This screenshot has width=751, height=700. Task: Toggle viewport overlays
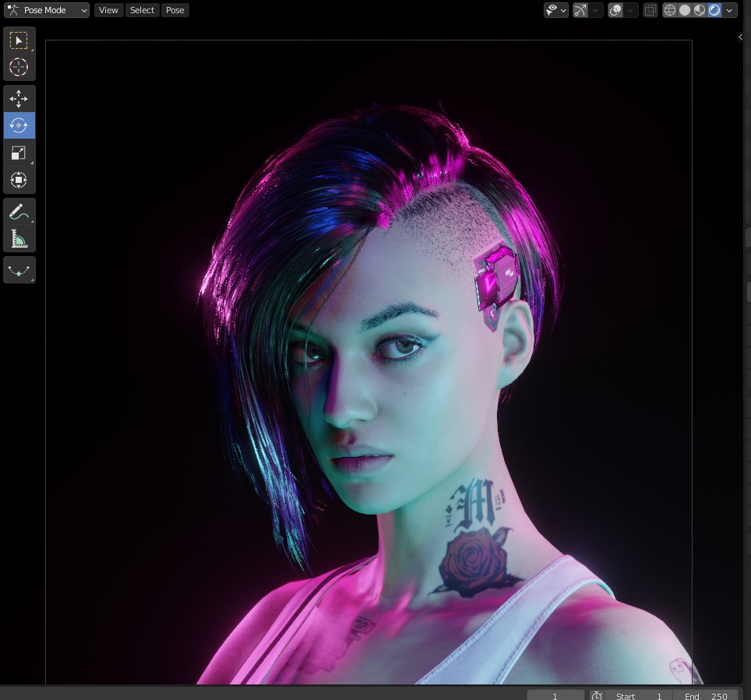615,10
